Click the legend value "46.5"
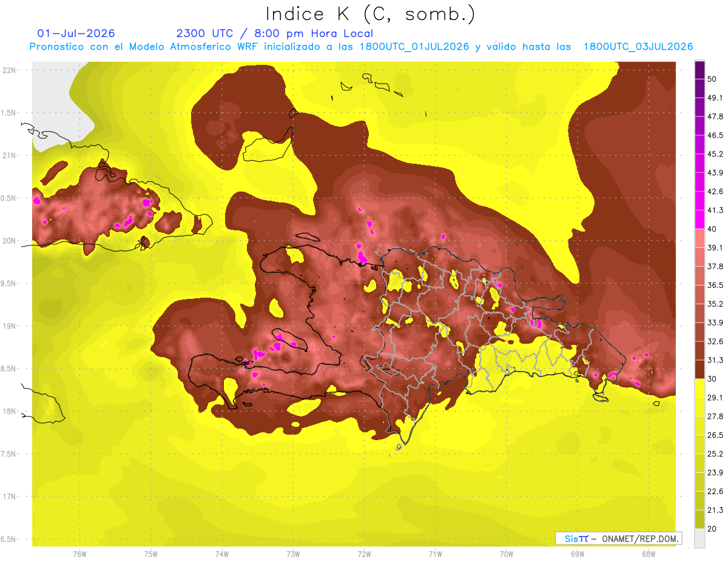The height and width of the screenshot is (562, 728). tap(715, 135)
